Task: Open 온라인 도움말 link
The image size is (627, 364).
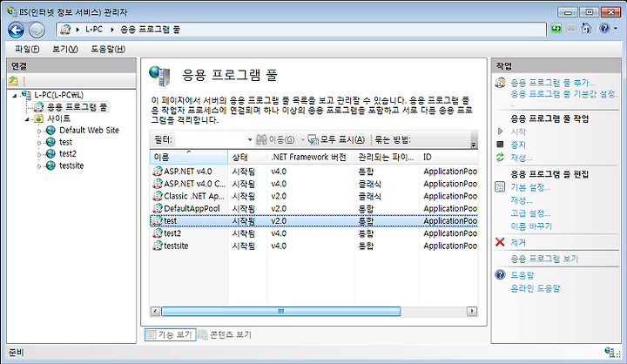Action: 535,288
